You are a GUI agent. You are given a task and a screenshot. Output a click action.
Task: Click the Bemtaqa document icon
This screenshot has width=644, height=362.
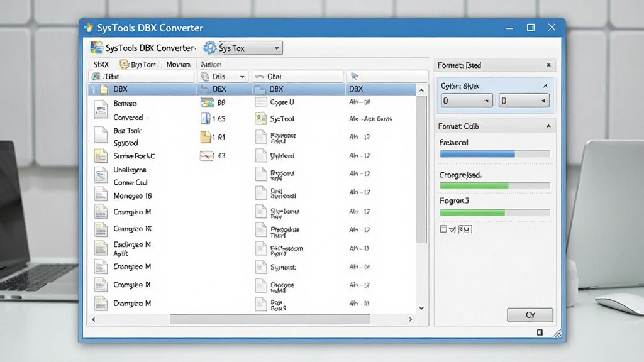pos(101,110)
